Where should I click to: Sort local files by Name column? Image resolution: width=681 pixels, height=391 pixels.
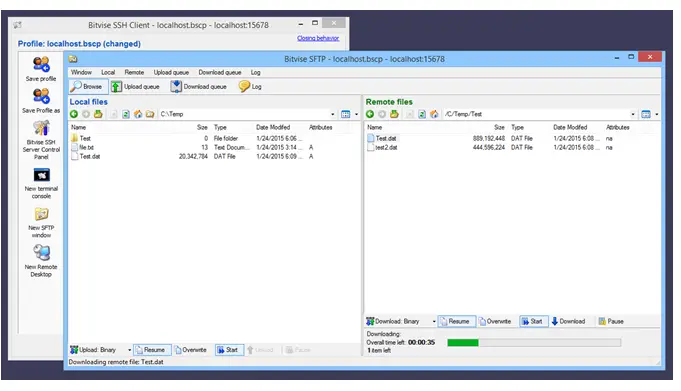point(79,127)
